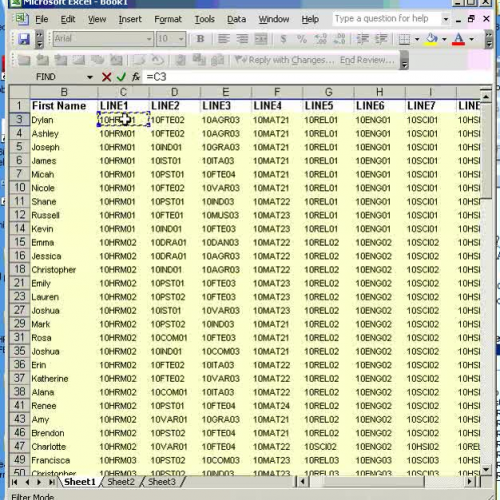This screenshot has width=500, height=500.
Task: Open the Font Color dropdown arrow
Action: coord(471,39)
